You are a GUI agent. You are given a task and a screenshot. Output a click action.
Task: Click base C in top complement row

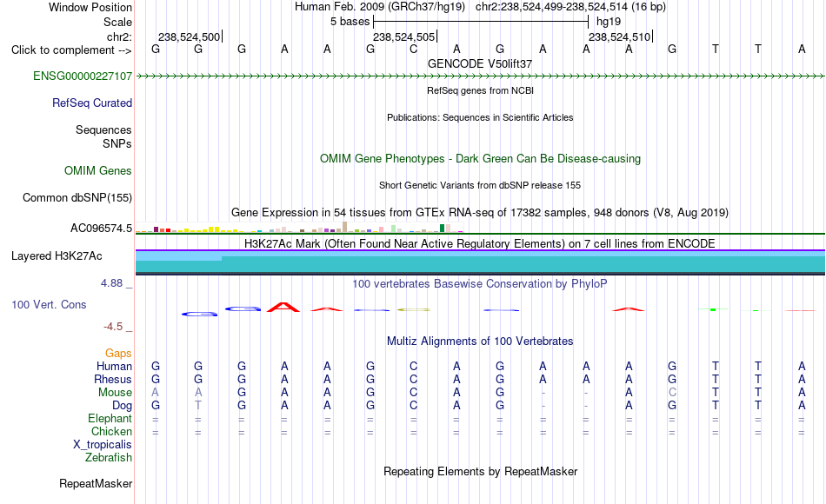tap(414, 49)
